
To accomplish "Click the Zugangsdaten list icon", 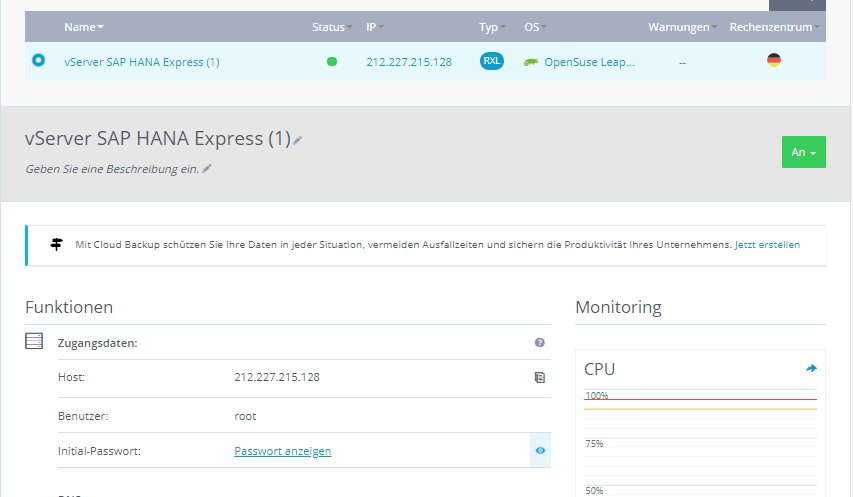I will [34, 341].
